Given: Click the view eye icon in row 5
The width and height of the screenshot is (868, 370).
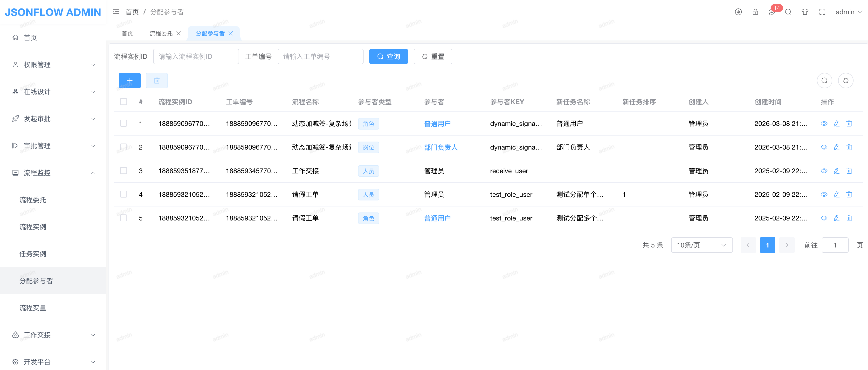Looking at the screenshot, I should point(824,218).
